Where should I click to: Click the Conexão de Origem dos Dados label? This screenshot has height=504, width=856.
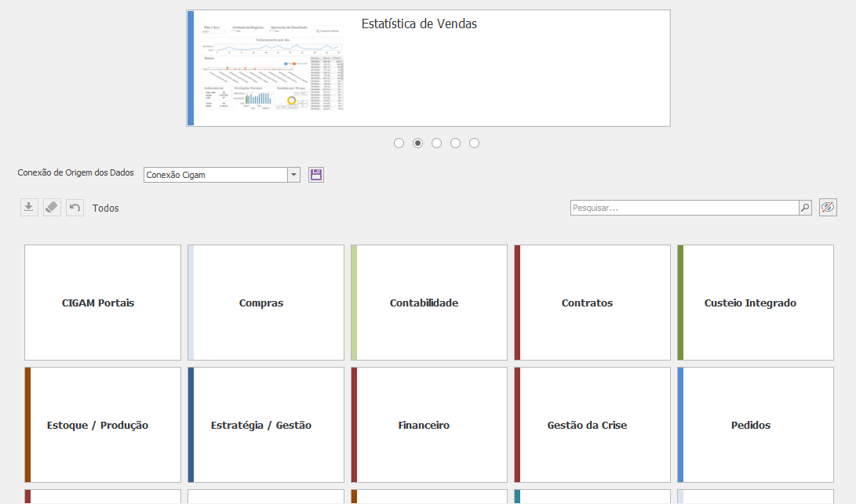(75, 172)
